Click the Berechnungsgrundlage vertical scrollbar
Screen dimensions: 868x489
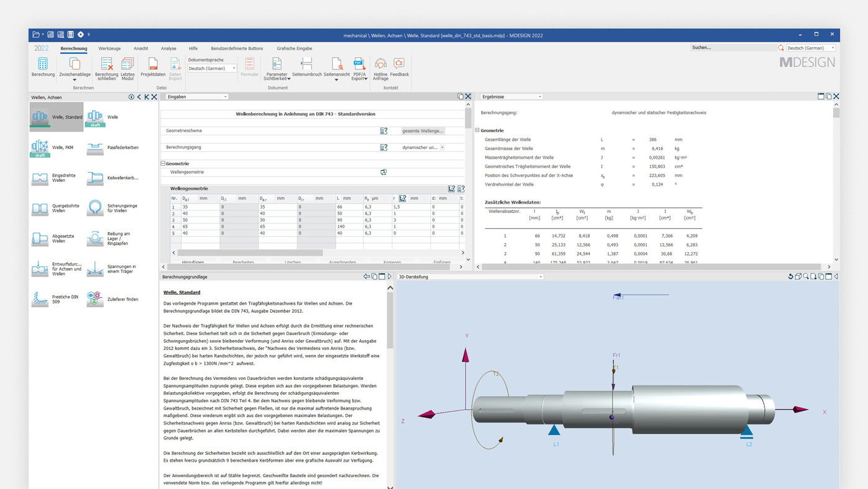click(390, 321)
